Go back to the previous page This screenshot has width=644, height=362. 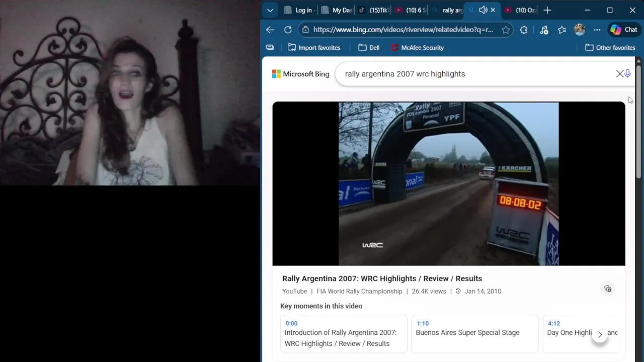pyautogui.click(x=270, y=30)
